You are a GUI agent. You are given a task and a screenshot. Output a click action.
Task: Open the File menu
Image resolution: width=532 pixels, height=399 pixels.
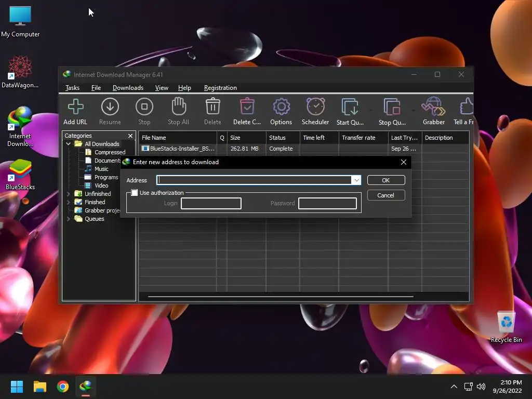96,87
